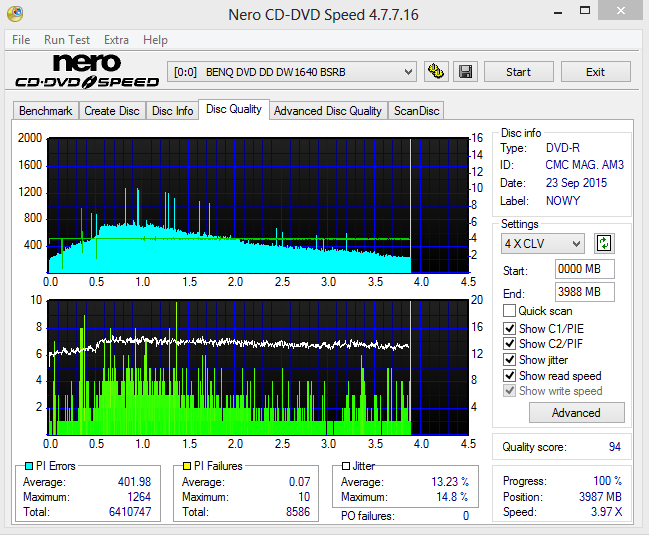Viewport: 649px width, 535px height.
Task: Minimize the Nero window
Action: click(x=558, y=11)
